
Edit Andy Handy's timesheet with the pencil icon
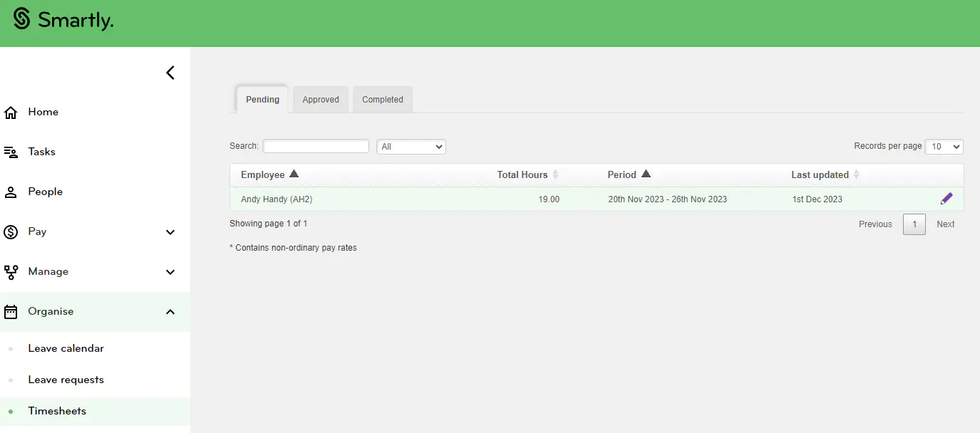pyautogui.click(x=947, y=198)
